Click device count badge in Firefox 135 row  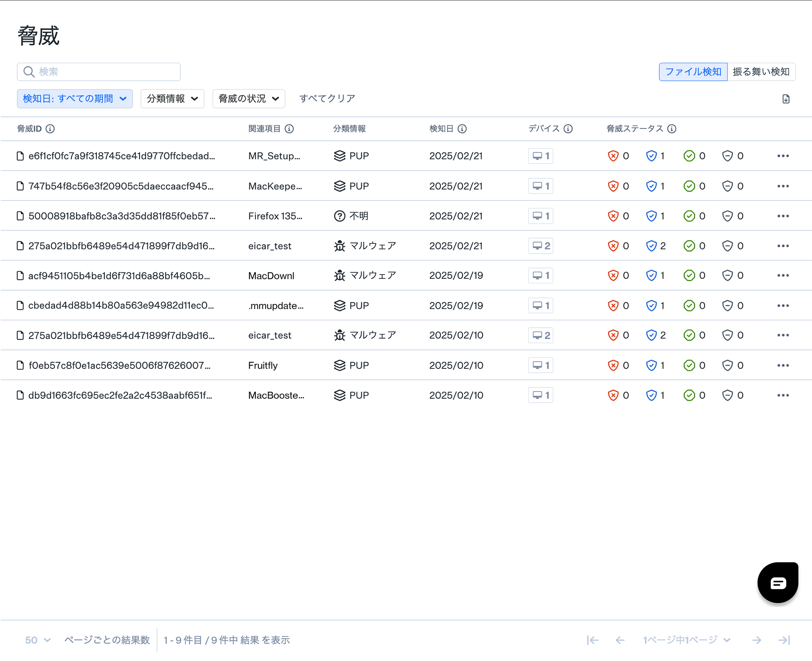pos(540,216)
